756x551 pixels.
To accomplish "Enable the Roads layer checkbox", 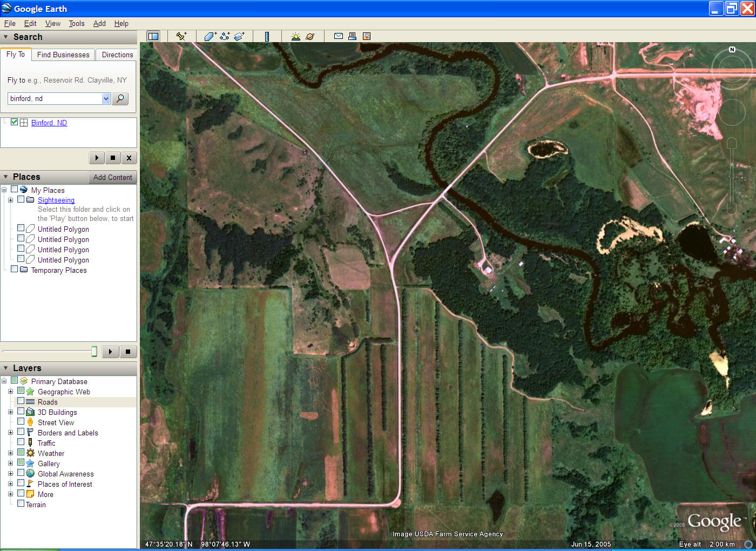I will tap(21, 401).
